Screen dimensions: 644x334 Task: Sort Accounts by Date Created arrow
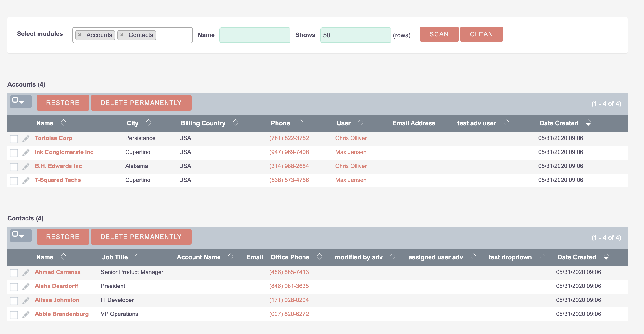(x=588, y=123)
